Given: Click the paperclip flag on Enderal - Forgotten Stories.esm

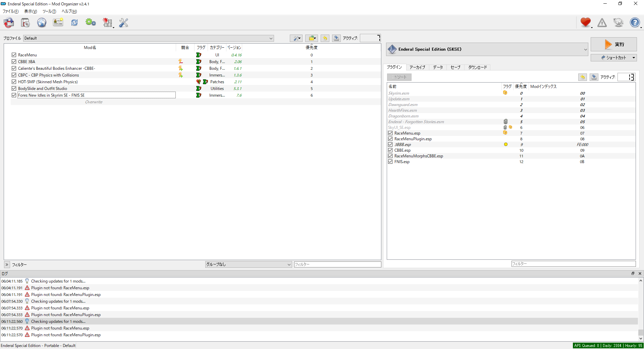Looking at the screenshot, I should click(505, 121).
